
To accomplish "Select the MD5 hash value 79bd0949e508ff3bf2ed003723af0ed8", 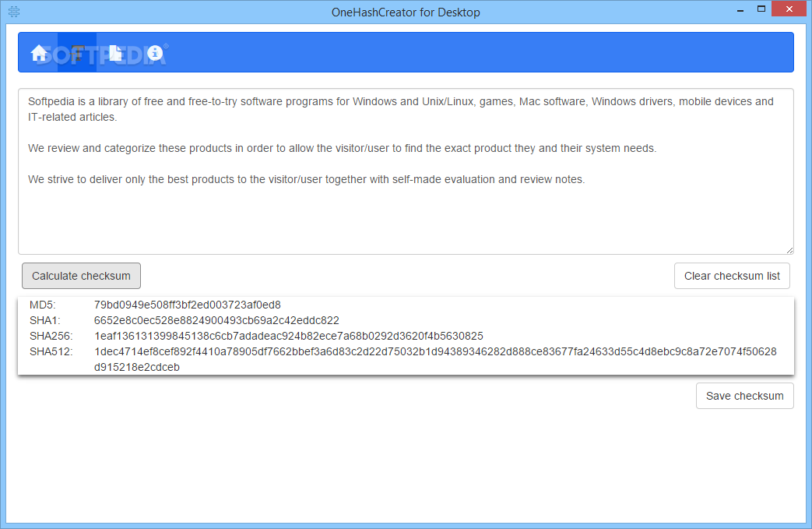I will (x=188, y=305).
